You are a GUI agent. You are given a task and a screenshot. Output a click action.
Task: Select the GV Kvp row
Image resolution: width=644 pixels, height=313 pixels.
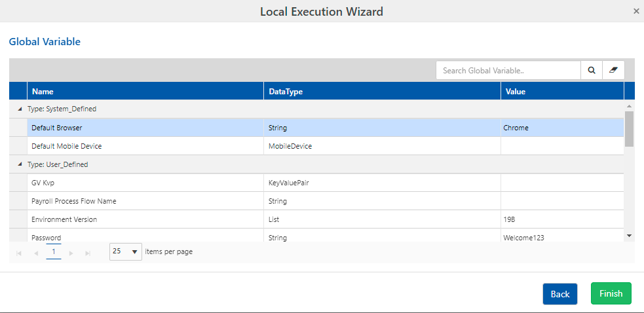tap(316, 183)
